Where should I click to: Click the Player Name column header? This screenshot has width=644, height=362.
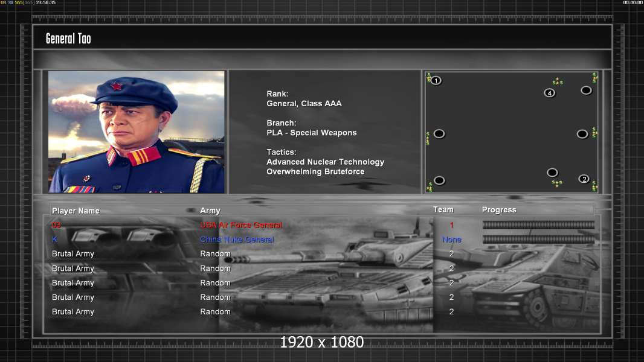coord(76,211)
